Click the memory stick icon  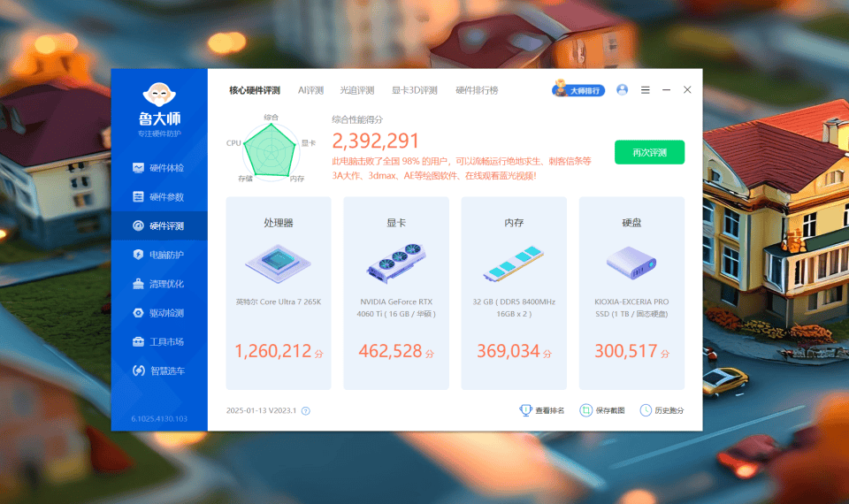tap(513, 263)
